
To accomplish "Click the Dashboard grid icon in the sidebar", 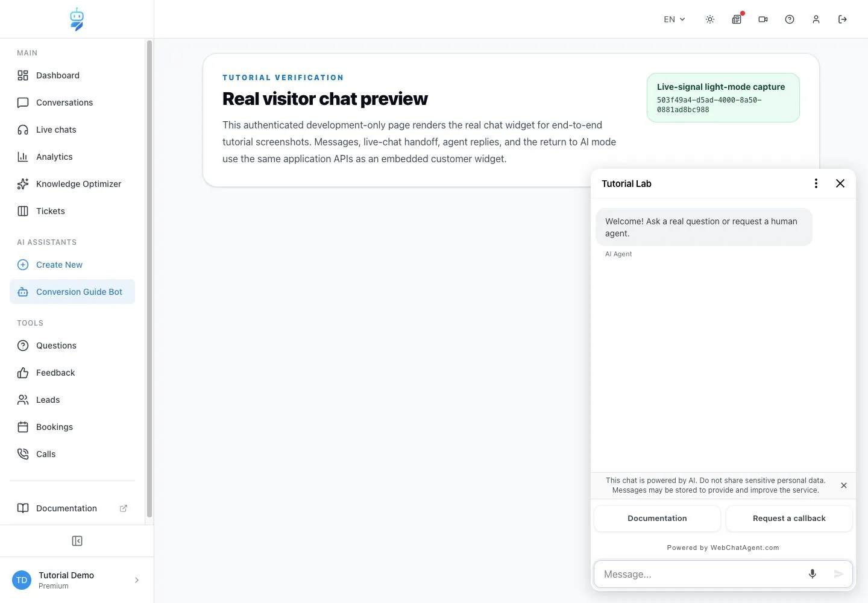I will point(23,75).
